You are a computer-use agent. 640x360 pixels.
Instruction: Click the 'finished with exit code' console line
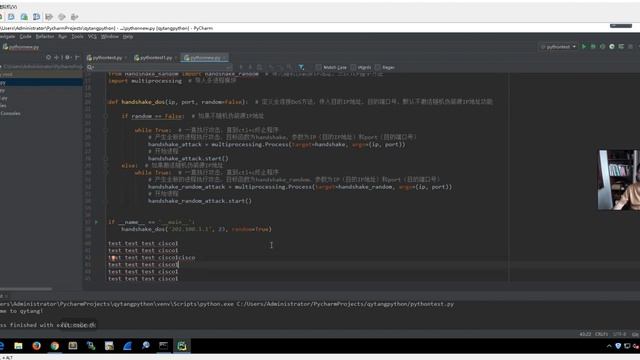point(48,325)
